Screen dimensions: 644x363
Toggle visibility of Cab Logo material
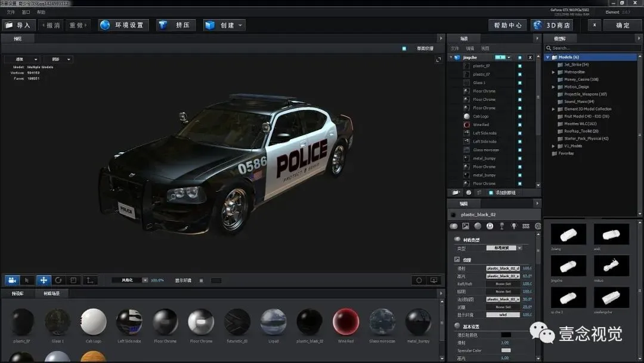[519, 116]
